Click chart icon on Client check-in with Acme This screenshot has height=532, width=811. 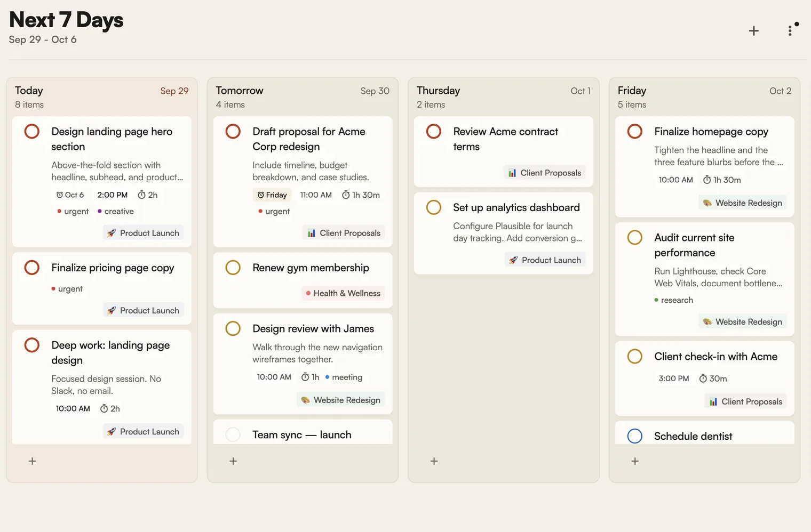click(x=713, y=401)
